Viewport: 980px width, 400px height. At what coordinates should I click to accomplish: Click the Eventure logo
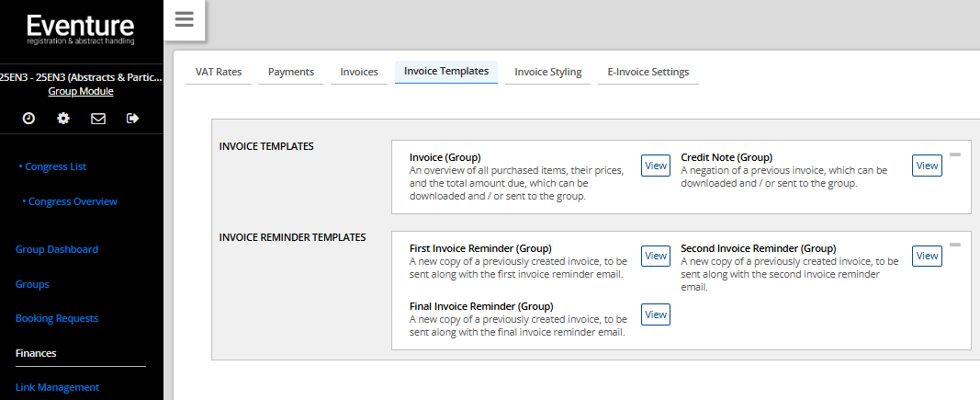[x=81, y=29]
